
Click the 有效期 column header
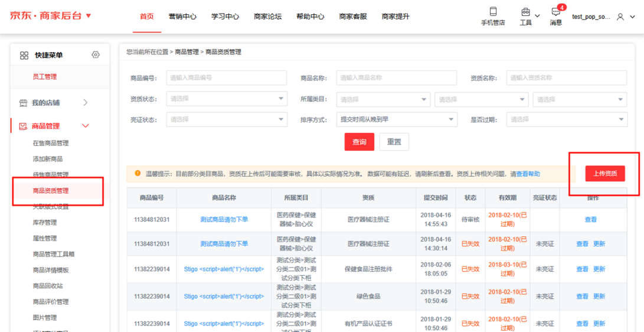(507, 198)
